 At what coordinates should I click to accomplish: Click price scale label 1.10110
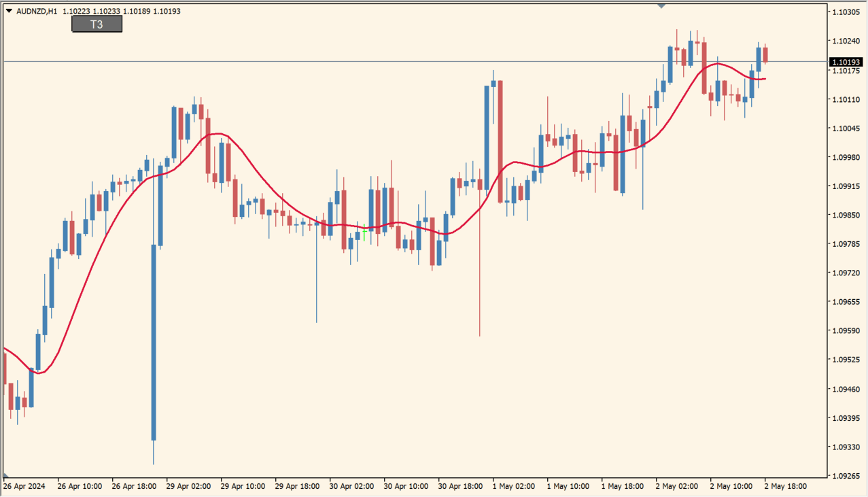click(x=846, y=99)
